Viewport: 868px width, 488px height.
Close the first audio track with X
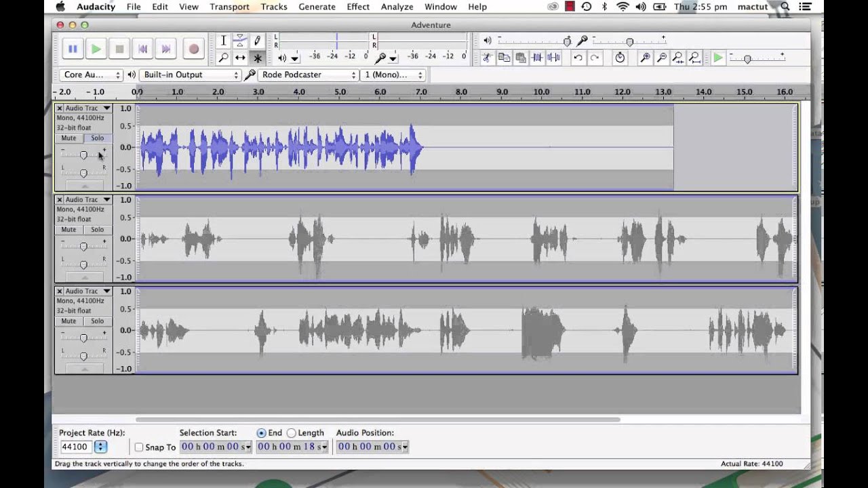click(60, 108)
